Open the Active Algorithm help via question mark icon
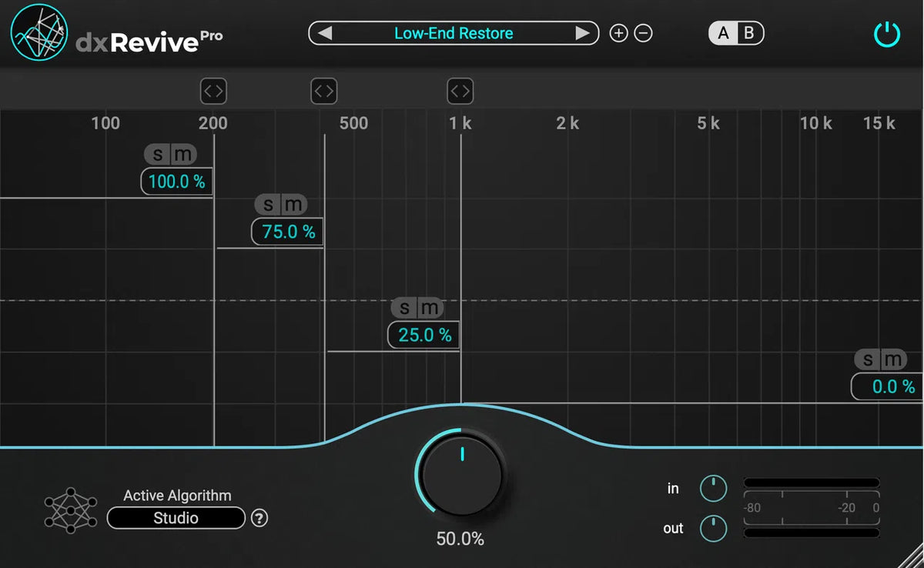 click(x=259, y=518)
